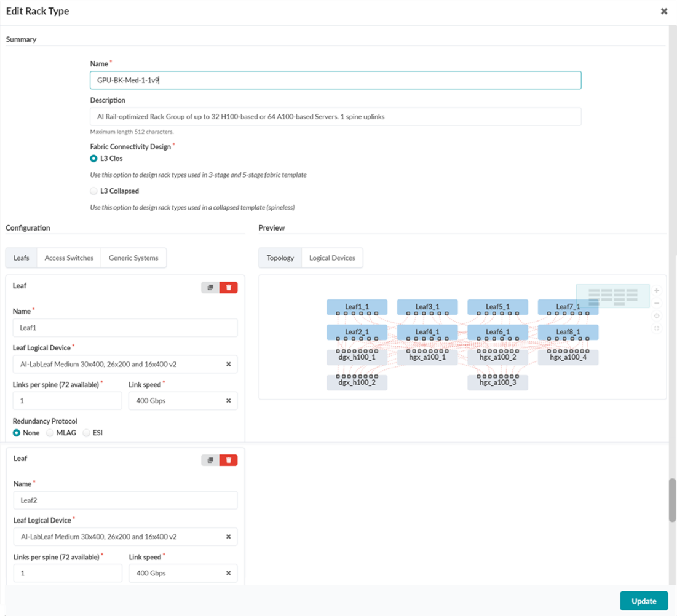Clone the Leaf1 leaf entry
The image size is (677, 616).
(210, 287)
